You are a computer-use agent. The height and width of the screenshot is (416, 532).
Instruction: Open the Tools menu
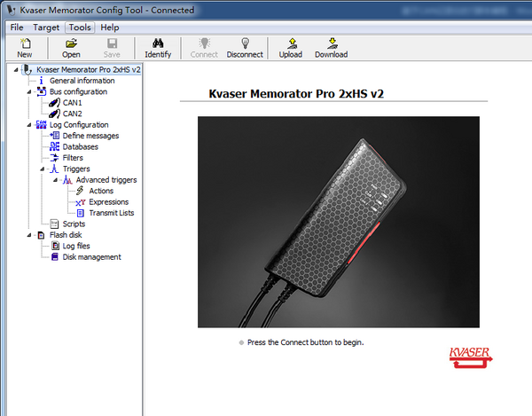click(x=80, y=27)
